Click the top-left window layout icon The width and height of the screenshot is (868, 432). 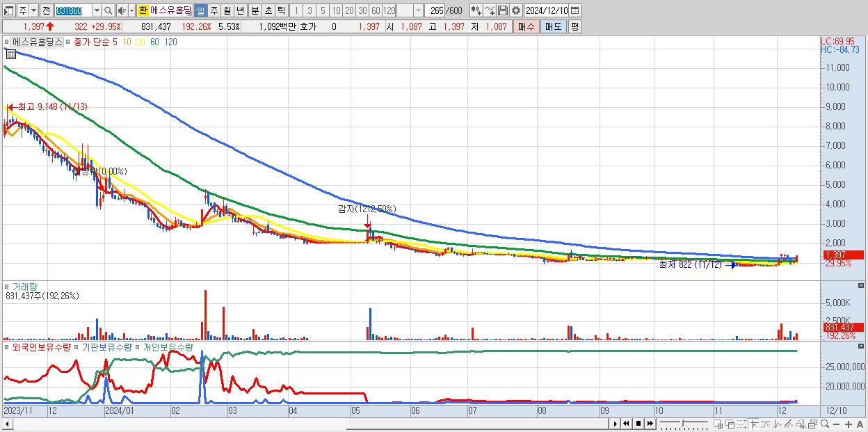tap(8, 10)
